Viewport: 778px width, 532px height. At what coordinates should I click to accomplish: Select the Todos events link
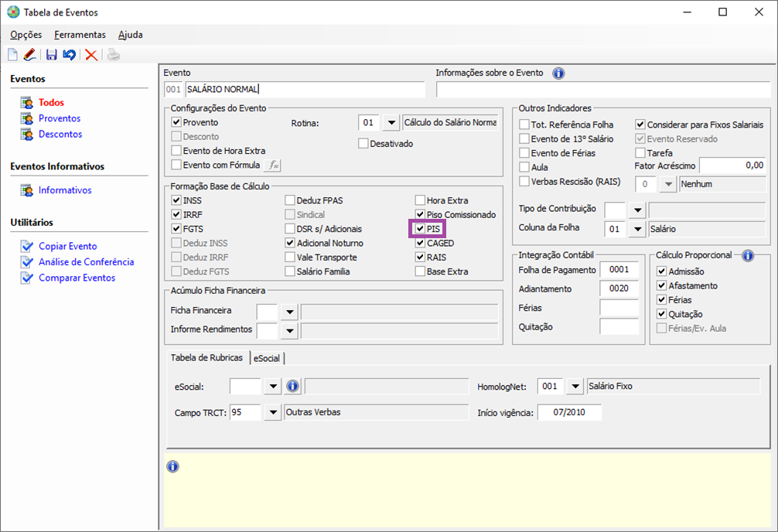coord(52,103)
